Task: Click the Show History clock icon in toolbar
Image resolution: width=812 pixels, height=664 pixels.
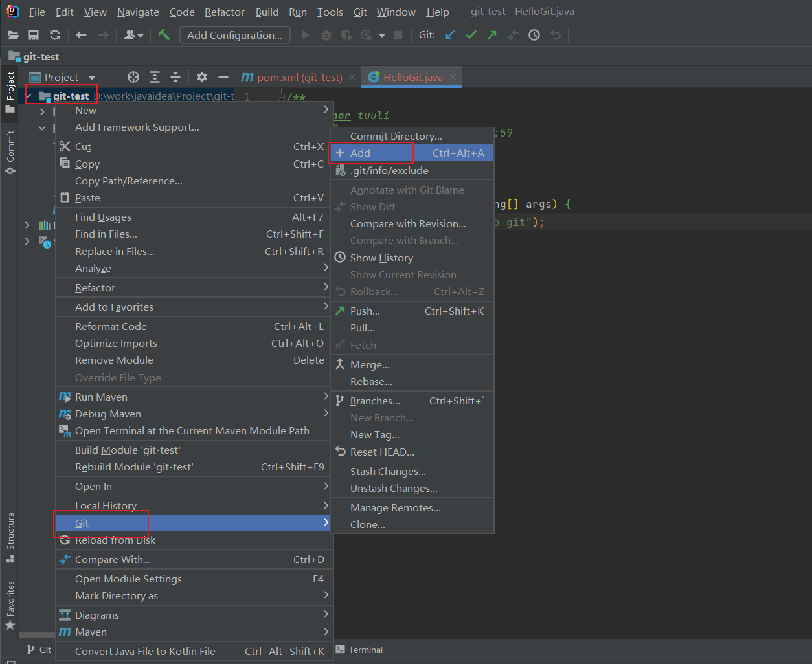Action: tap(534, 35)
